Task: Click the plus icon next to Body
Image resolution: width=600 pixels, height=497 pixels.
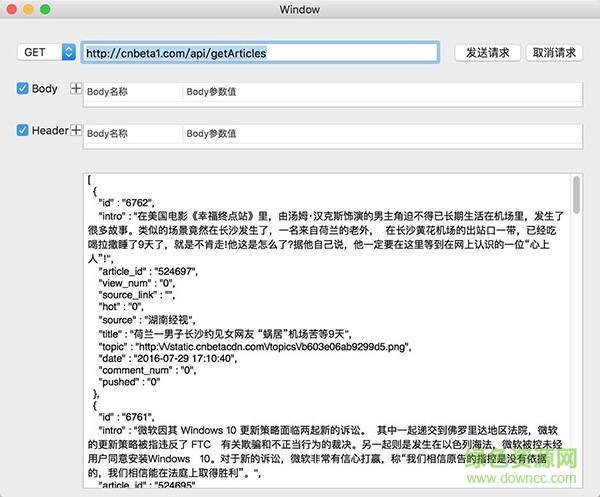Action: [77, 90]
